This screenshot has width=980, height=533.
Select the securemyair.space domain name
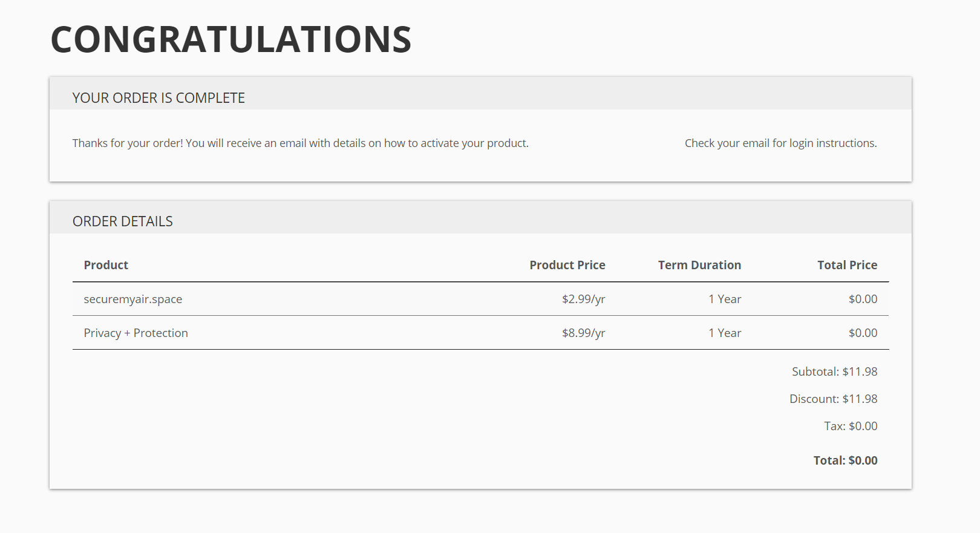point(133,299)
